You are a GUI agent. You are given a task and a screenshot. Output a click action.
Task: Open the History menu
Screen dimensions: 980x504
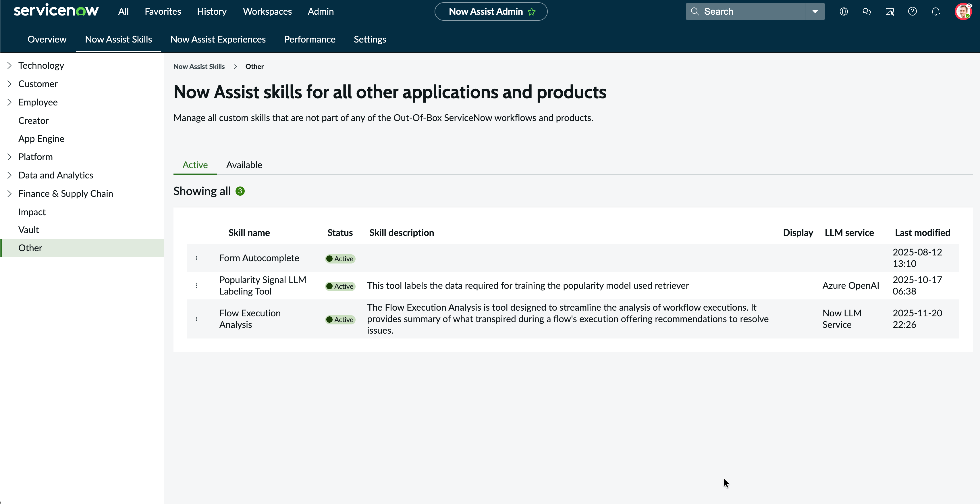pos(211,11)
